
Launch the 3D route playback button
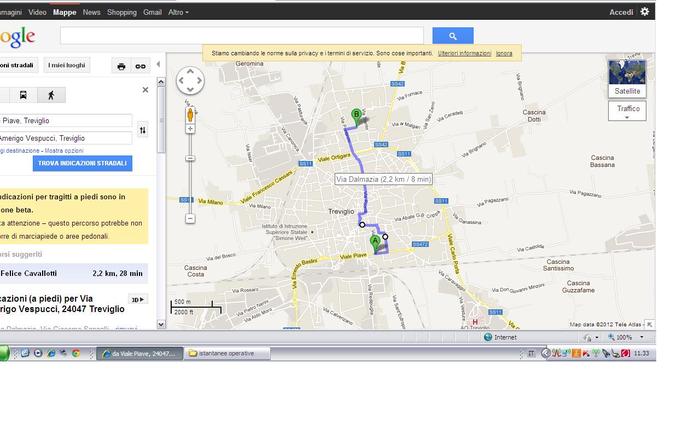[x=138, y=299]
